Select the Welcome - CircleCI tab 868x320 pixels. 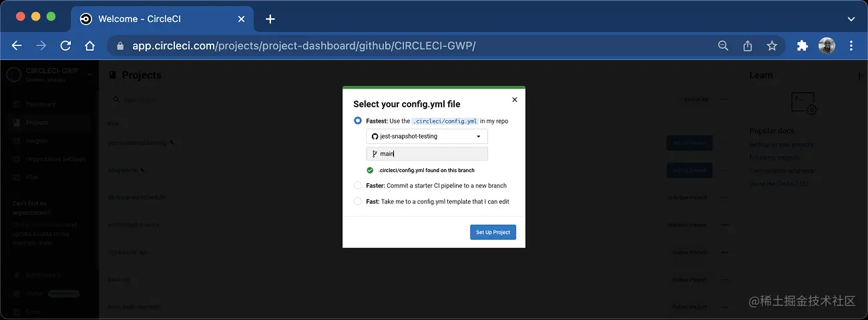(x=162, y=19)
